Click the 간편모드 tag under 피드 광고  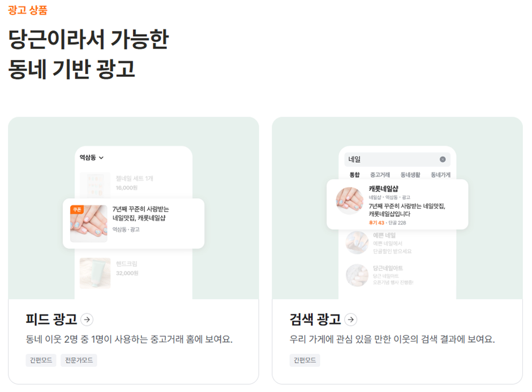pyautogui.click(x=41, y=360)
